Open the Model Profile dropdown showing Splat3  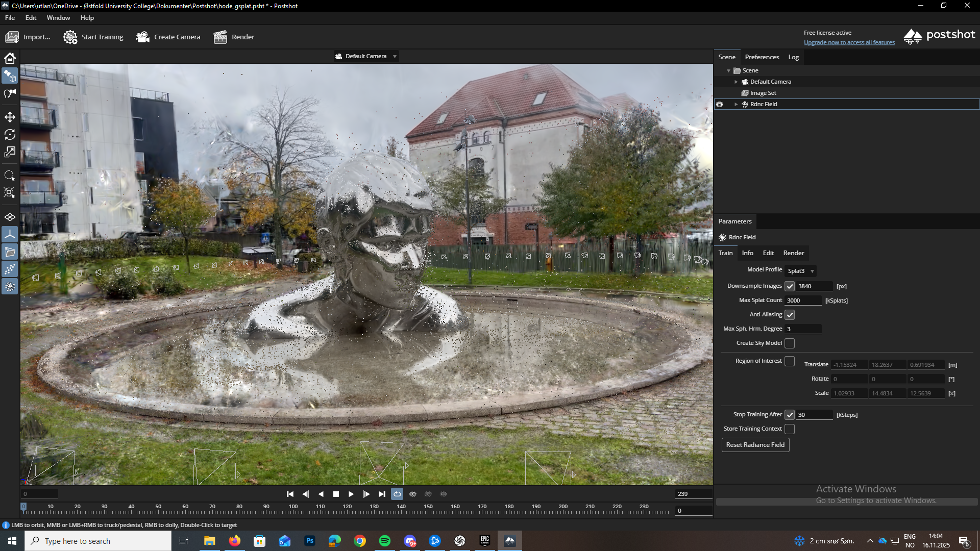click(799, 271)
